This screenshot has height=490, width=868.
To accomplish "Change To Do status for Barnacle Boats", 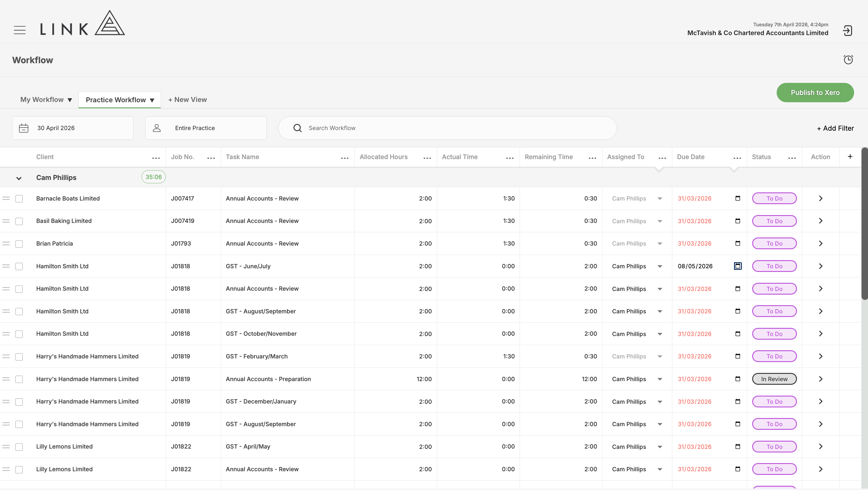I will pyautogui.click(x=774, y=198).
